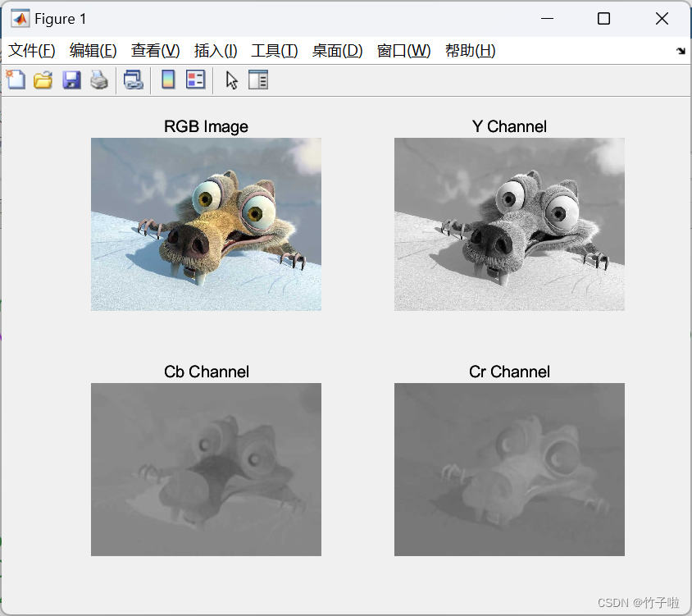Insert a legend using the legend icon
692x616 pixels.
point(194,80)
